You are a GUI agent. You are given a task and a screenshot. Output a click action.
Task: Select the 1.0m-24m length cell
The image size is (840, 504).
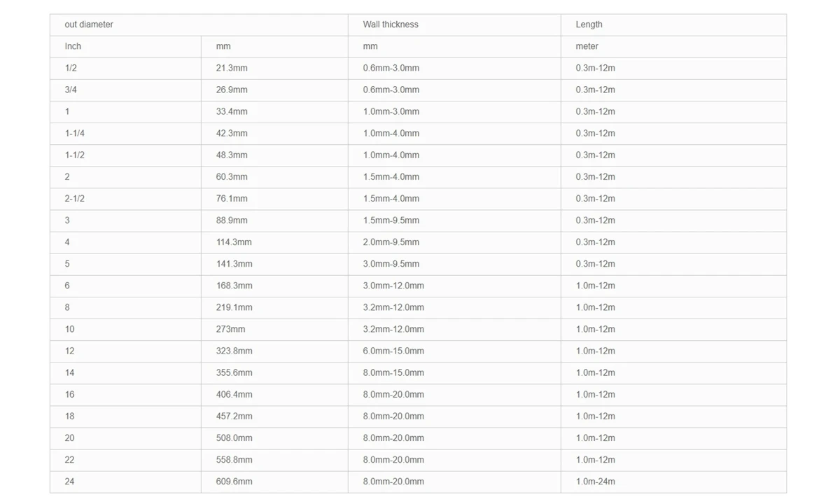673,482
